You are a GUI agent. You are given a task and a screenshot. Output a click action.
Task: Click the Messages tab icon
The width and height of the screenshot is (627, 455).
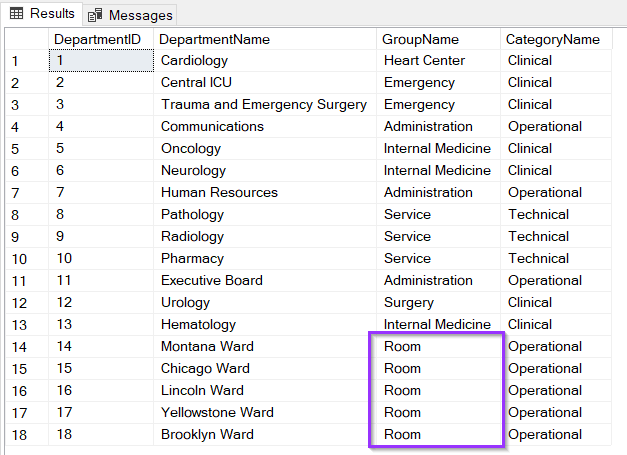click(96, 15)
